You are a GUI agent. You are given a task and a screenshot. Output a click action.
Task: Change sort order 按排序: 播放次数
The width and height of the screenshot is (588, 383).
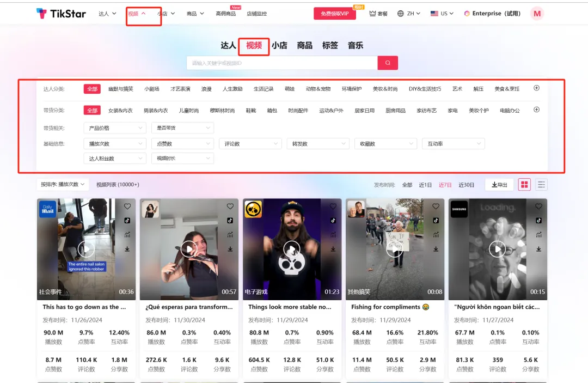63,185
